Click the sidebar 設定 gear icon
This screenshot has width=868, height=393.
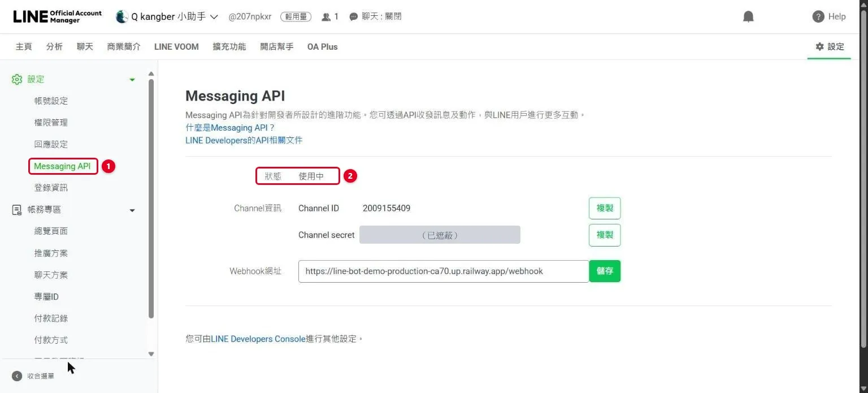17,79
